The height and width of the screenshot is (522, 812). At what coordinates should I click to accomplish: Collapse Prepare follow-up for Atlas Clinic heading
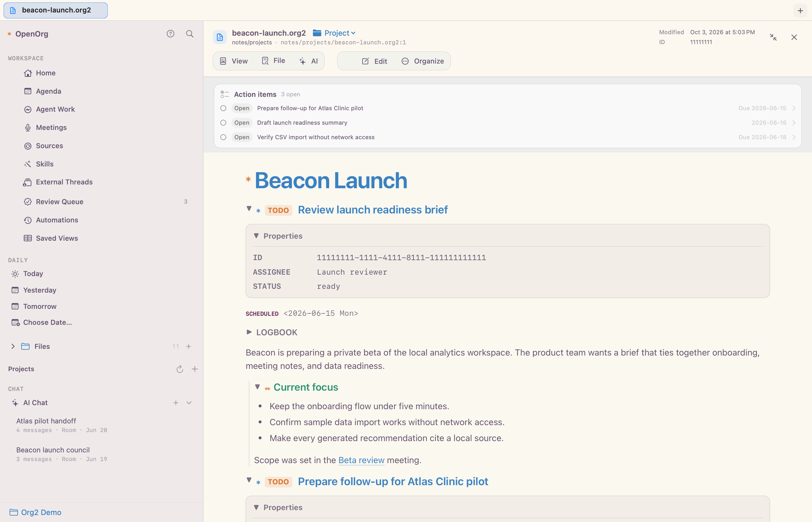coord(249,480)
